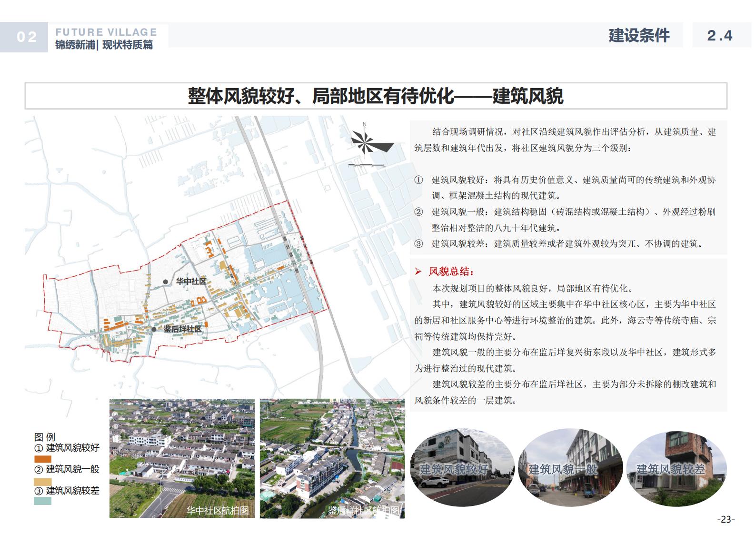The height and width of the screenshot is (535, 756).
Task: Open the oval photo labeled 建筑风貌一般
Action: click(570, 467)
